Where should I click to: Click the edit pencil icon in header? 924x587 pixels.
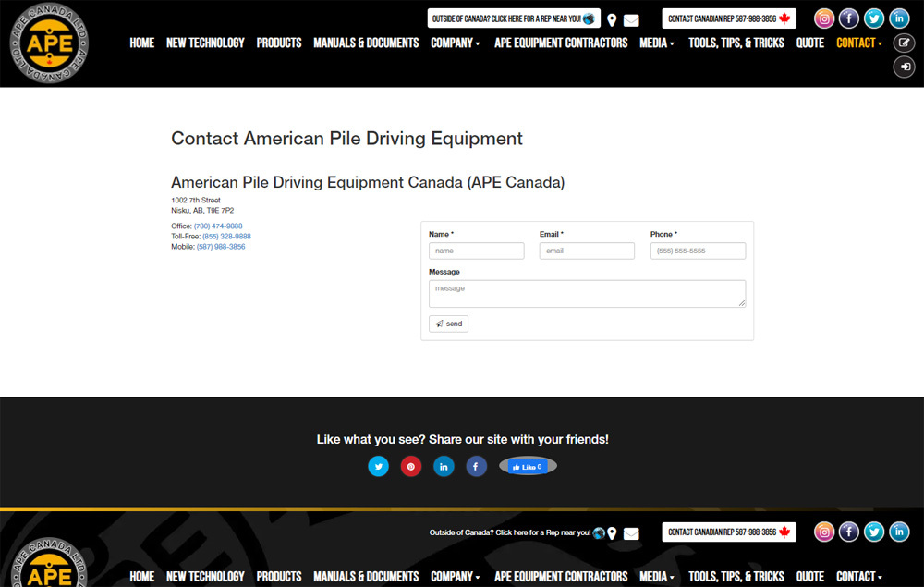pyautogui.click(x=904, y=43)
